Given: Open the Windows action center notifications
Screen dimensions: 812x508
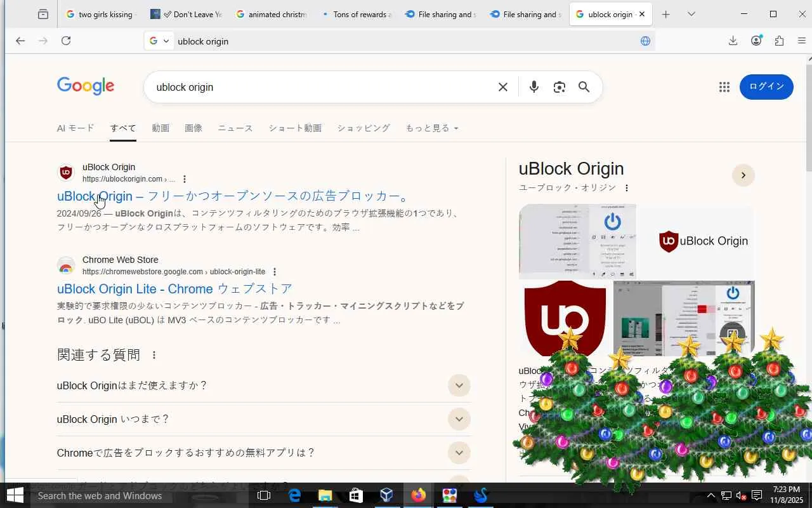Looking at the screenshot, I should [x=757, y=495].
